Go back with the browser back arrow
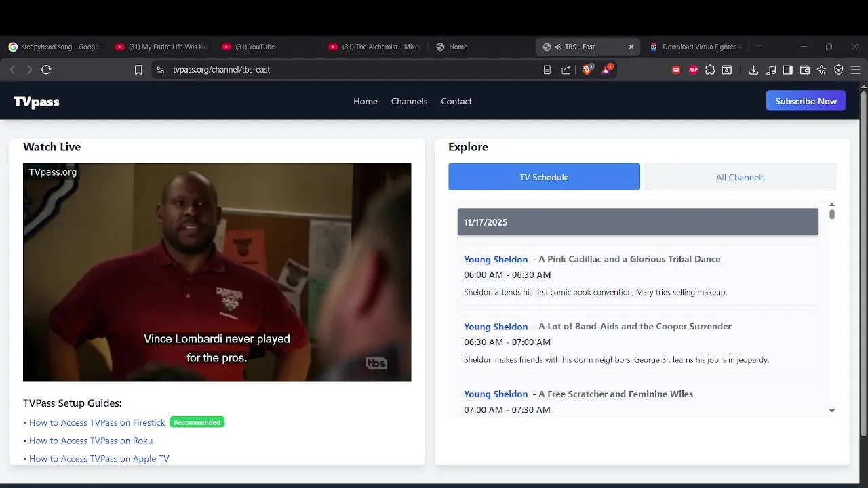Screen dimensions: 868x488 12,69
